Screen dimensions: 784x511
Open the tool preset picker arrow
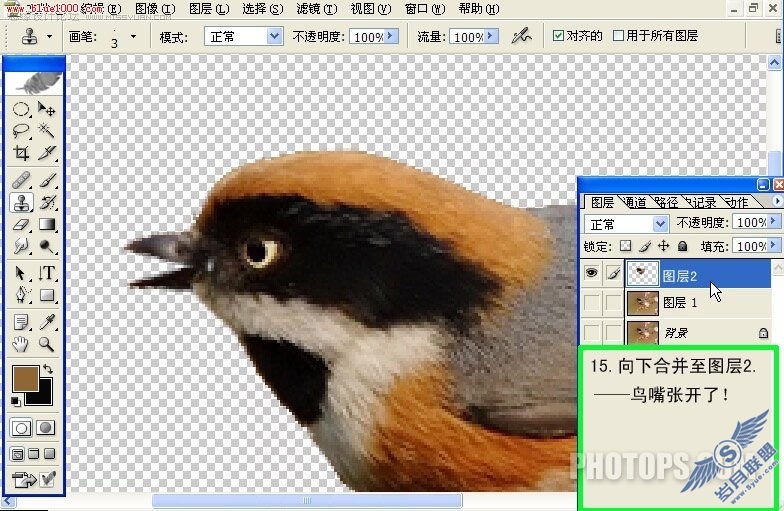(49, 36)
